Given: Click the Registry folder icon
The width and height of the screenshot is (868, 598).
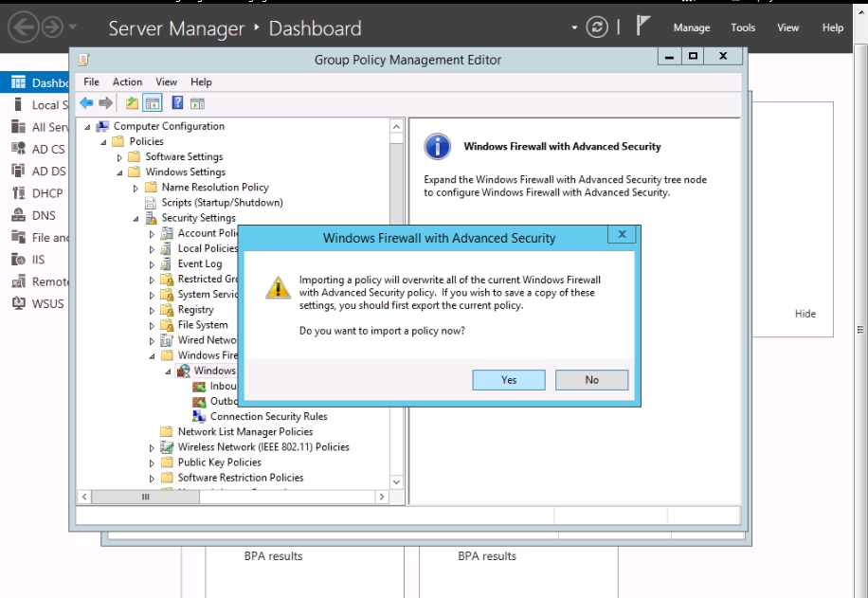Looking at the screenshot, I should (167, 310).
